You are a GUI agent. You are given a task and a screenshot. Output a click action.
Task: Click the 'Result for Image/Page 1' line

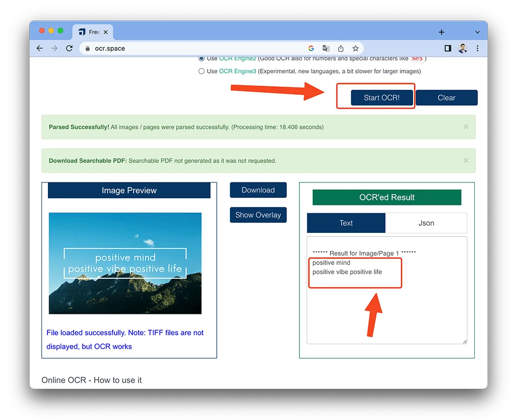pos(364,253)
